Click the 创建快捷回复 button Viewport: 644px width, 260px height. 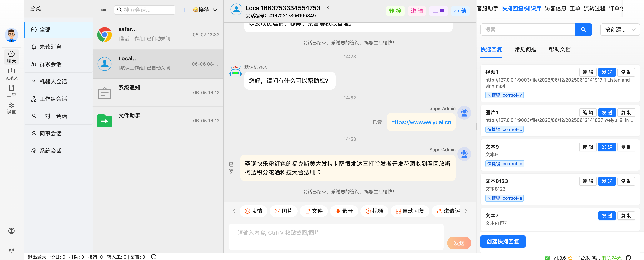pos(503,241)
